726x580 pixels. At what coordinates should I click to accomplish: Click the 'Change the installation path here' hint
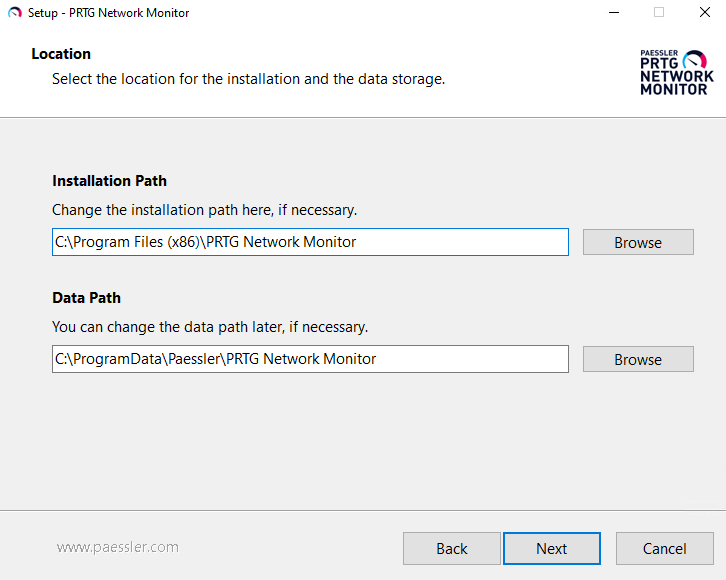[204, 210]
